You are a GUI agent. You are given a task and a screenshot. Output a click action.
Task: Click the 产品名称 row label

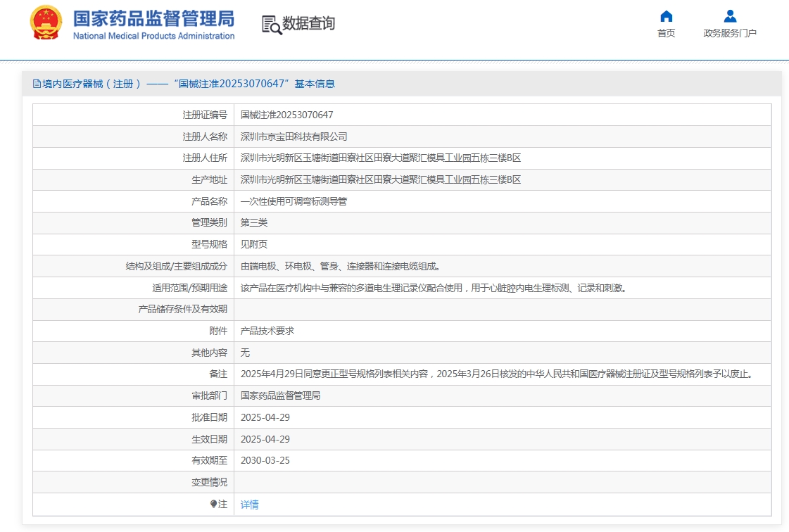209,201
